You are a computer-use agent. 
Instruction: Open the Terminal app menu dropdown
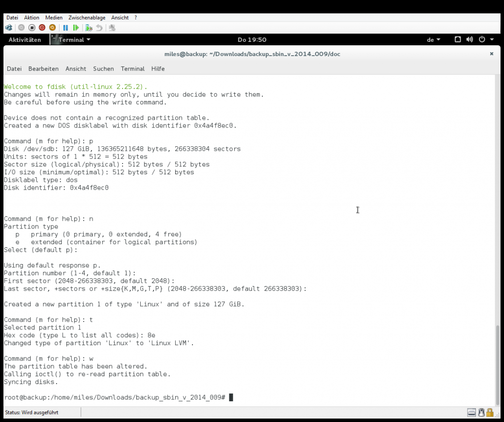click(74, 39)
